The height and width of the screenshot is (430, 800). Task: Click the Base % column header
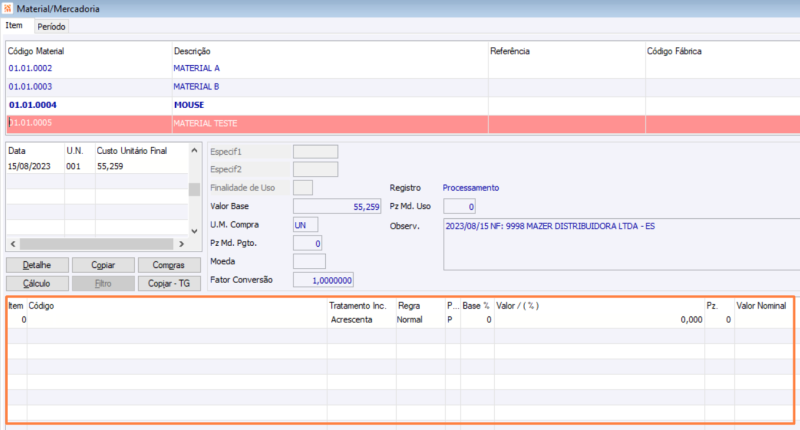coord(476,306)
